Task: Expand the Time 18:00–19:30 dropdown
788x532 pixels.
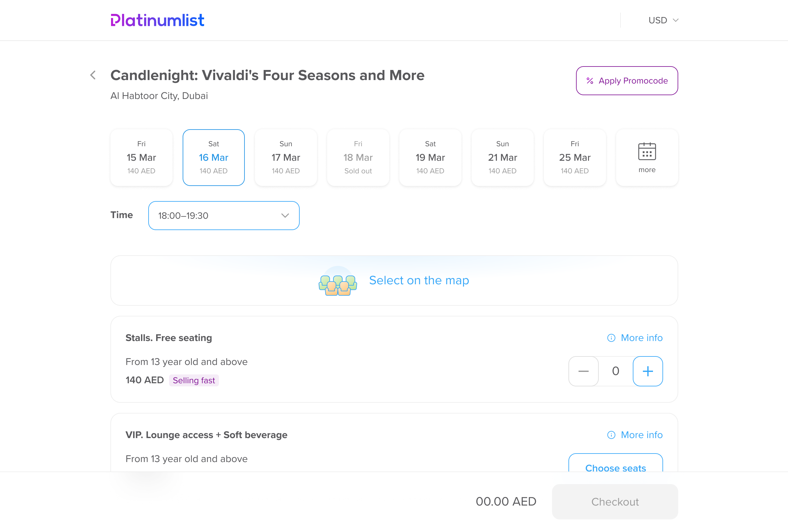Action: 224,216
